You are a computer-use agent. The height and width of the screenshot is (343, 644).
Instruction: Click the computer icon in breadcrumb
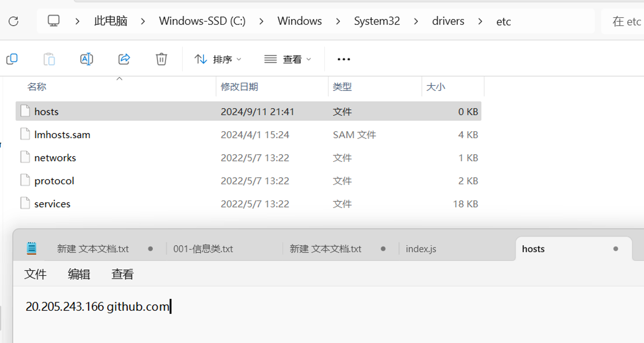pyautogui.click(x=54, y=21)
